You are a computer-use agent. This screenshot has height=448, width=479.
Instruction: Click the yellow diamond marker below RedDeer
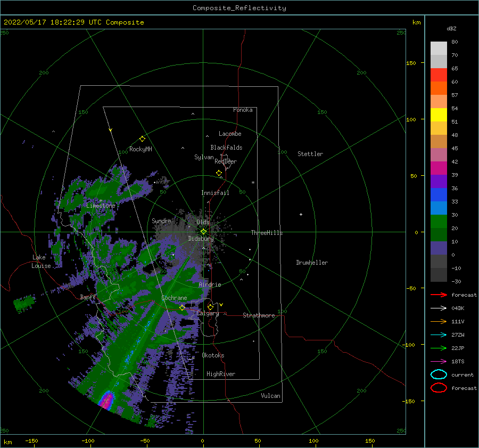click(x=219, y=173)
